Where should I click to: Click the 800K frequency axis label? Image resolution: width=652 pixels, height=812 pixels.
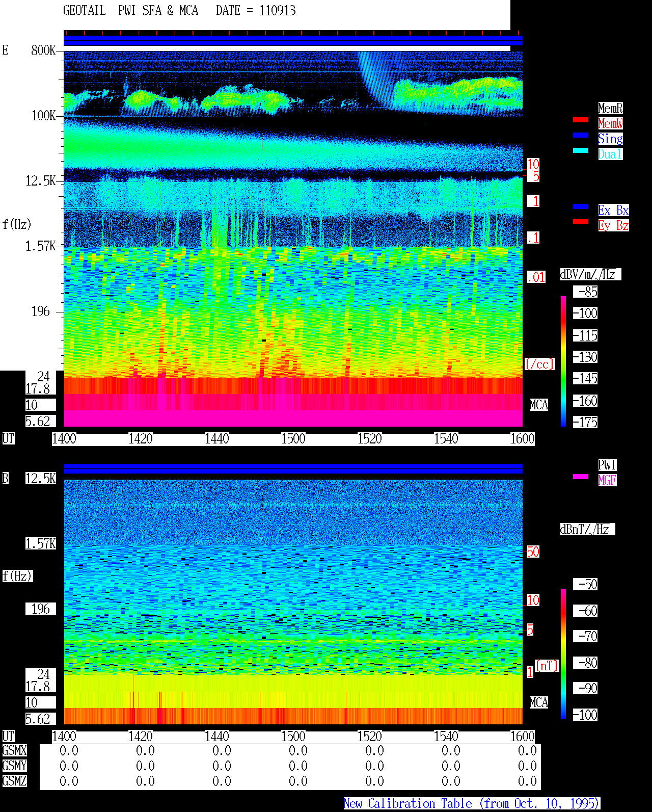click(43, 50)
